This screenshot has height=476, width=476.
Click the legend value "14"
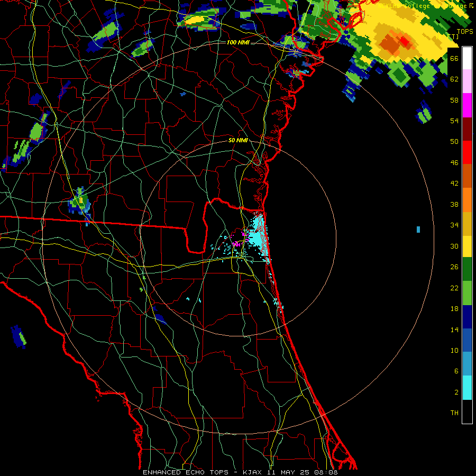[454, 329]
